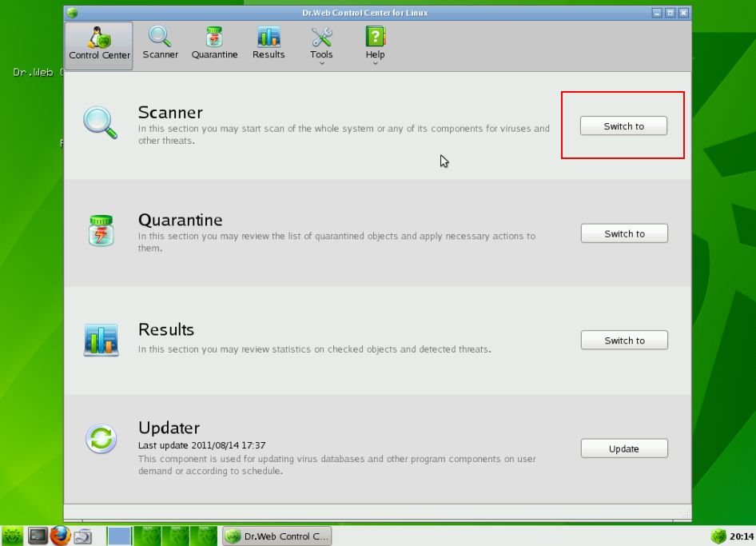
Task: Click the window resize grip at bottom-right corner
Action: (x=687, y=514)
